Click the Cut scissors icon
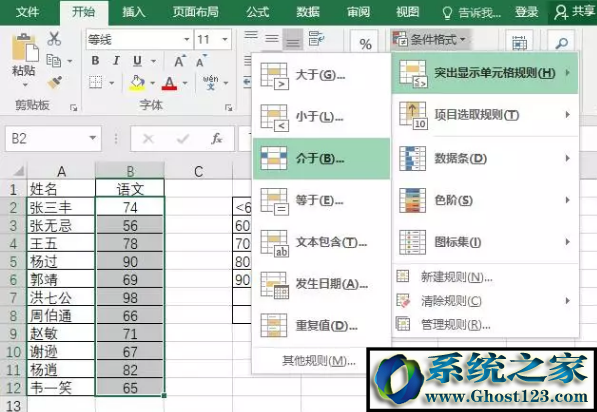The height and width of the screenshot is (412, 597). [x=54, y=39]
